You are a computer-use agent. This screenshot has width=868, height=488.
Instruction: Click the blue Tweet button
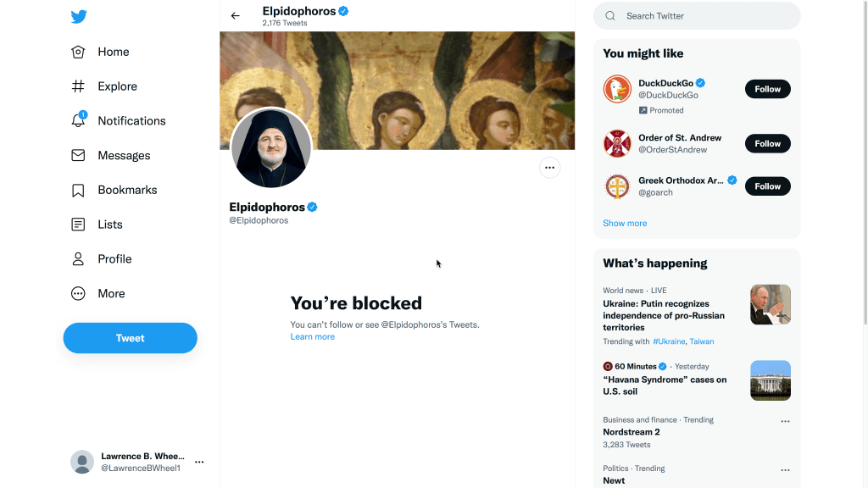[x=130, y=338]
